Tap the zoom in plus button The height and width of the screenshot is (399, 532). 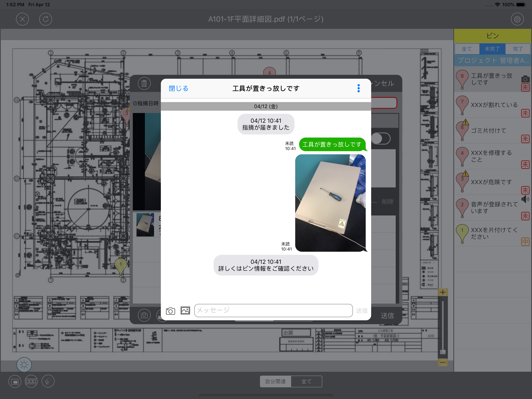443,292
